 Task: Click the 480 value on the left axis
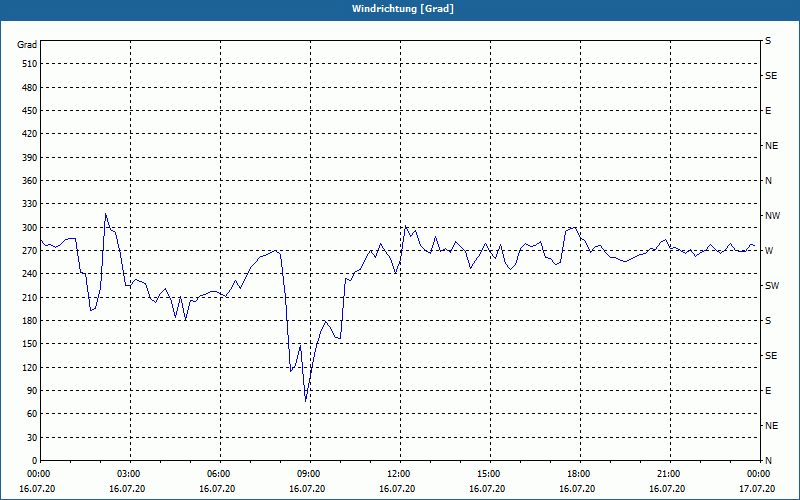pos(30,88)
